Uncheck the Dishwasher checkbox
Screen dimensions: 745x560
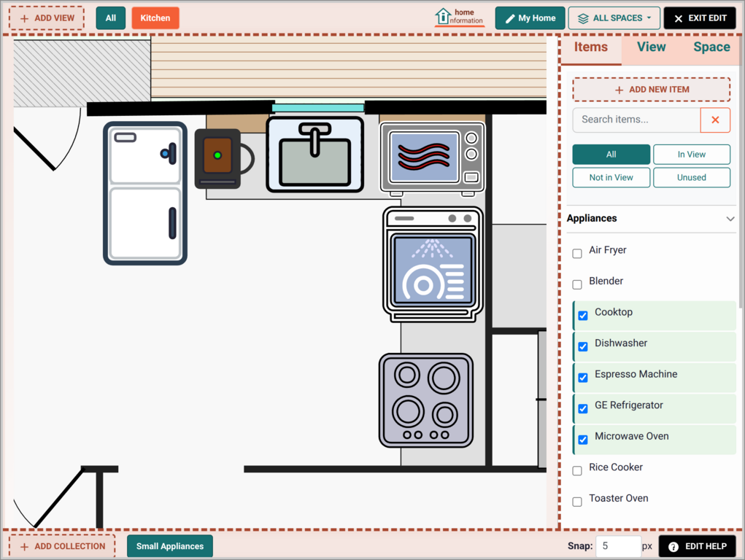coord(582,347)
